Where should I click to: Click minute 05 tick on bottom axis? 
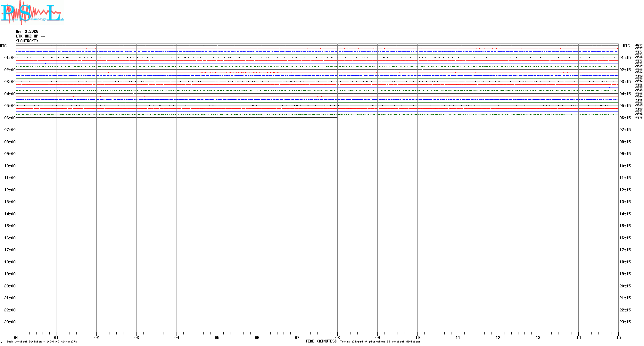point(217,337)
